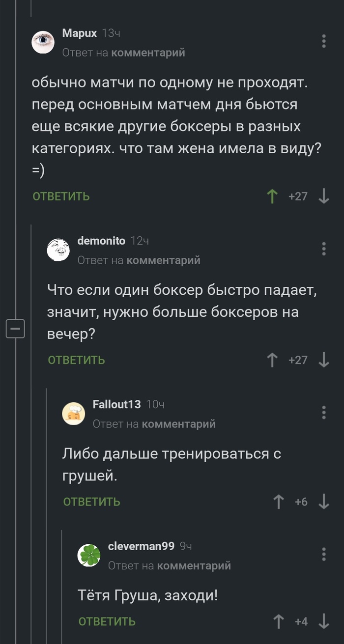Open options menu for Fallout13's comment
344x644 pixels.
tap(324, 413)
